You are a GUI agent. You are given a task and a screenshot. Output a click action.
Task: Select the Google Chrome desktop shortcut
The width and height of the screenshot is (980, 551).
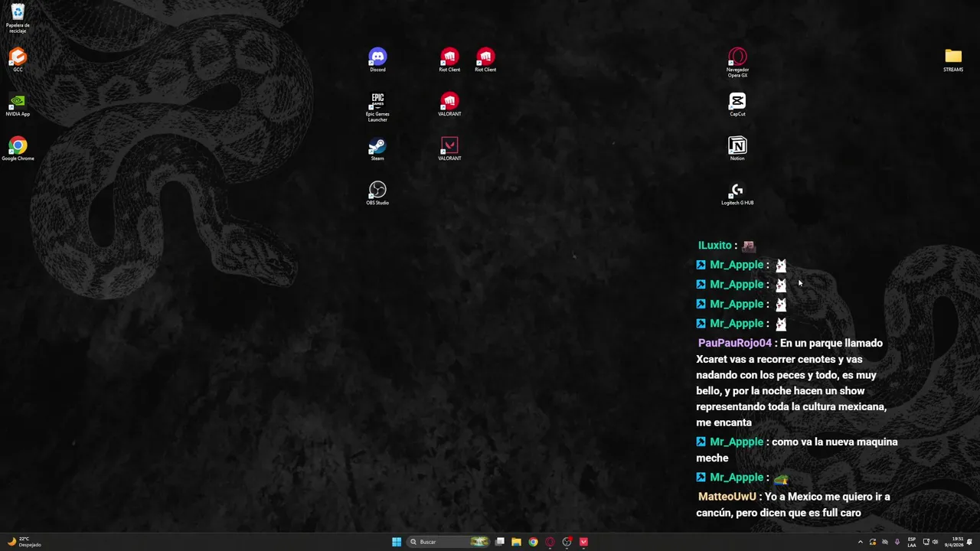click(x=18, y=149)
